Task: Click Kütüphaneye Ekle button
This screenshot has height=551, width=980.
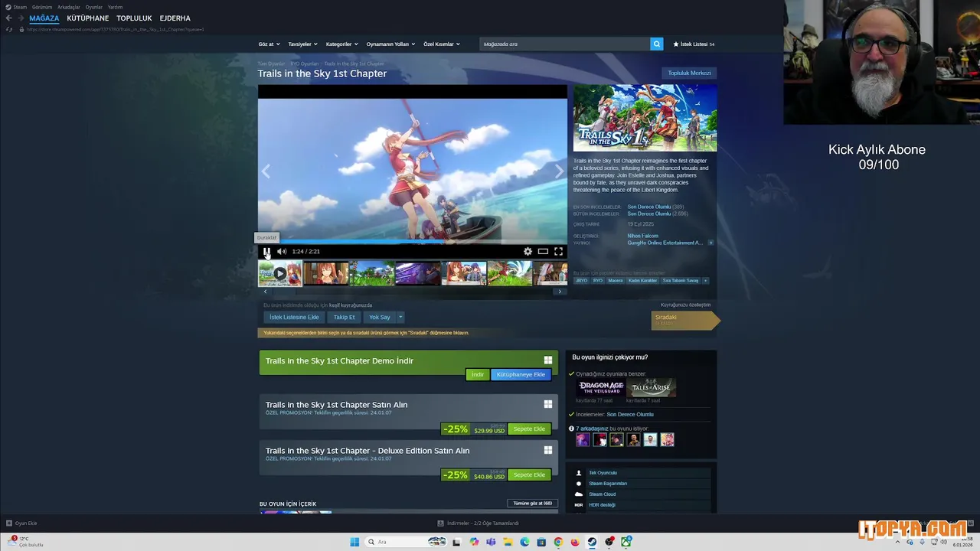Action: pyautogui.click(x=521, y=374)
